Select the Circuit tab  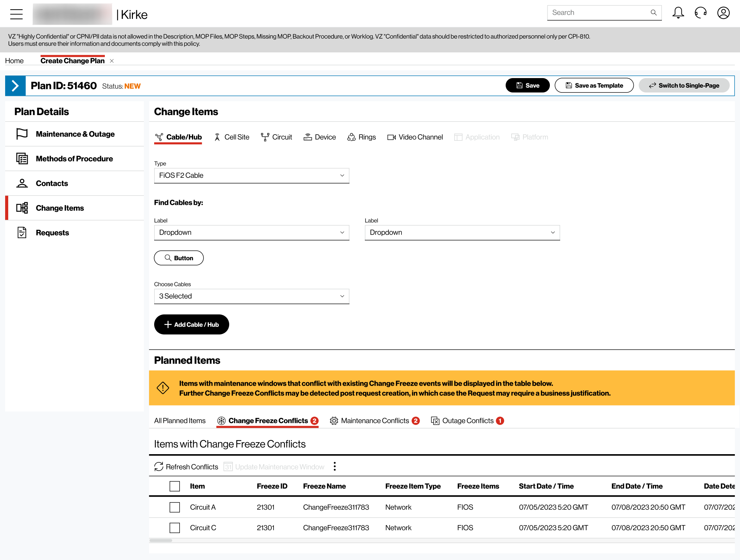coord(276,137)
